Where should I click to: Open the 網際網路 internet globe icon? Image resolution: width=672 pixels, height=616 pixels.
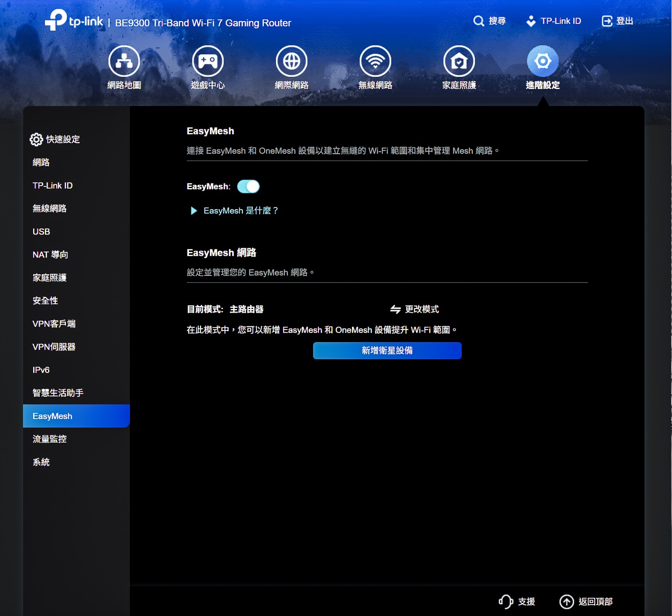pos(291,61)
